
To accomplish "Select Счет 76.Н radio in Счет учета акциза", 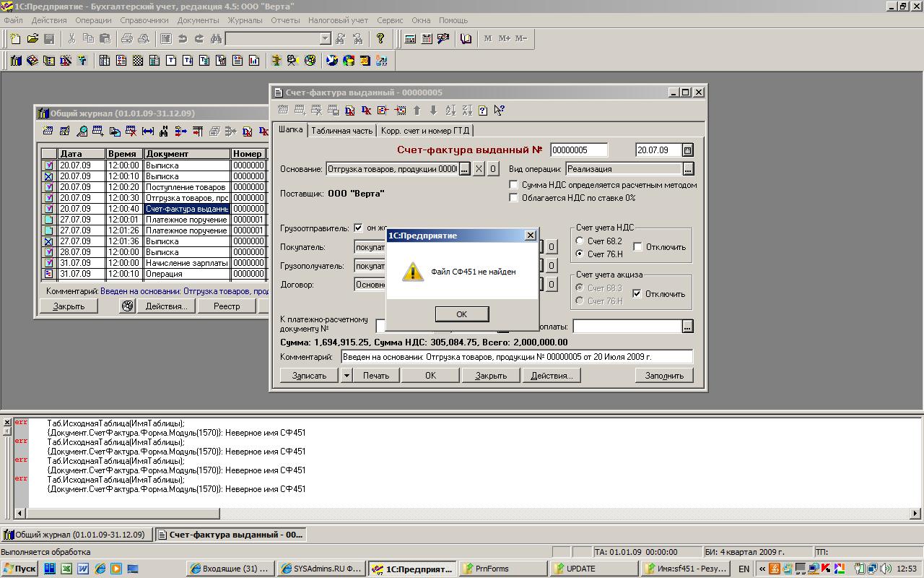I will (580, 301).
